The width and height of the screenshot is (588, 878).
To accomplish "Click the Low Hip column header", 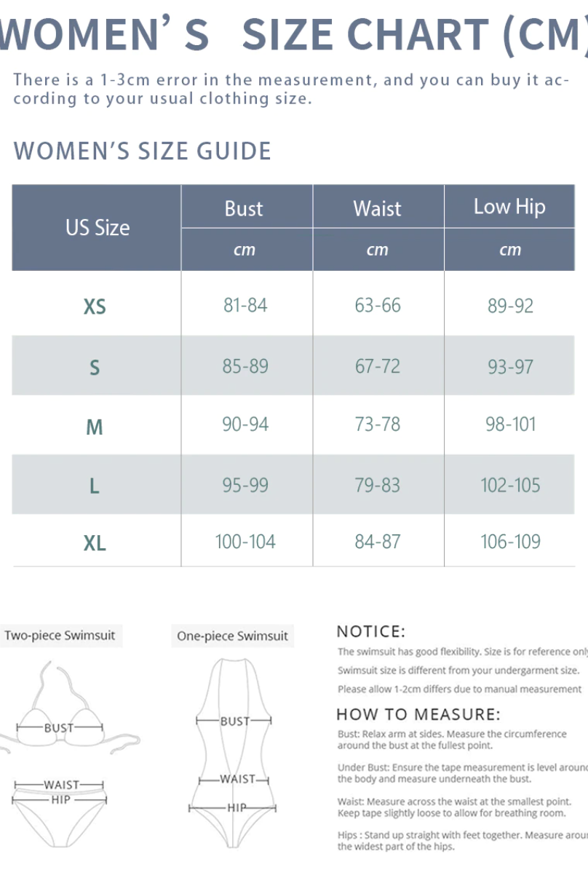I will coord(509,207).
